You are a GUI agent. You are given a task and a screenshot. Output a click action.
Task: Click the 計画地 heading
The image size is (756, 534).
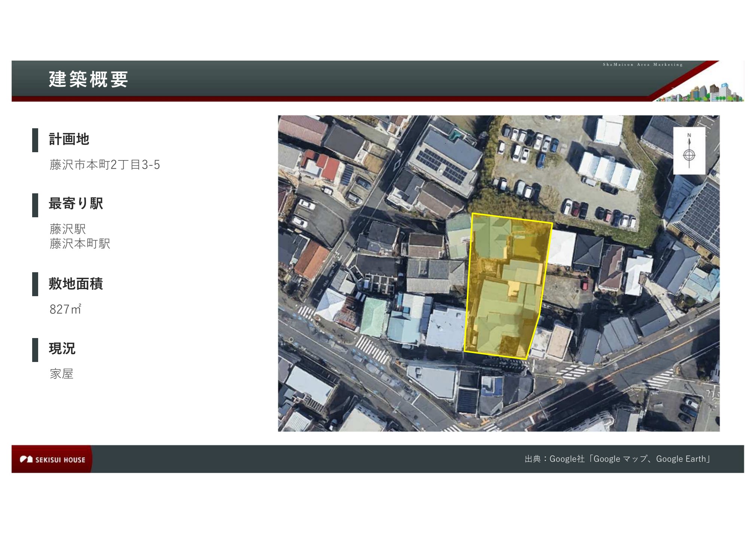[x=69, y=139]
